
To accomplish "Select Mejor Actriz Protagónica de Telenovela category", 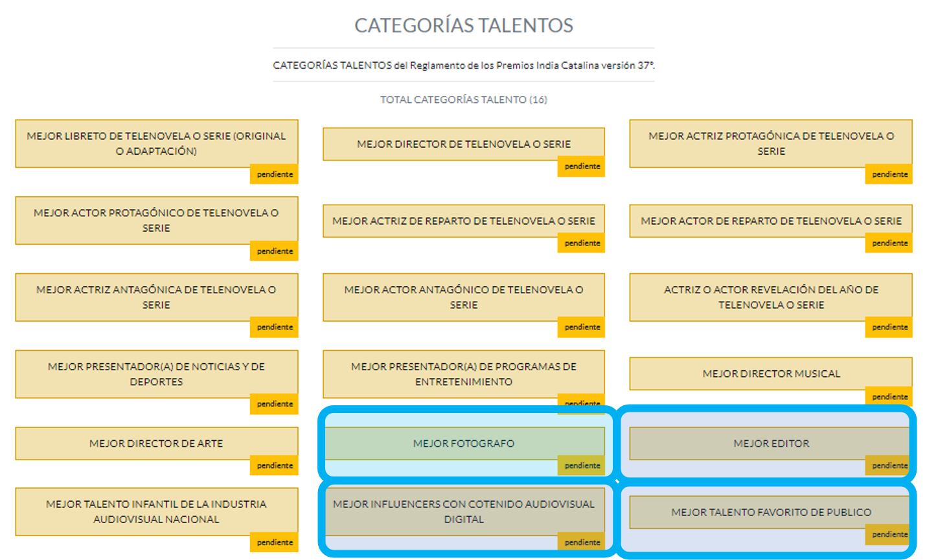I will 771,144.
